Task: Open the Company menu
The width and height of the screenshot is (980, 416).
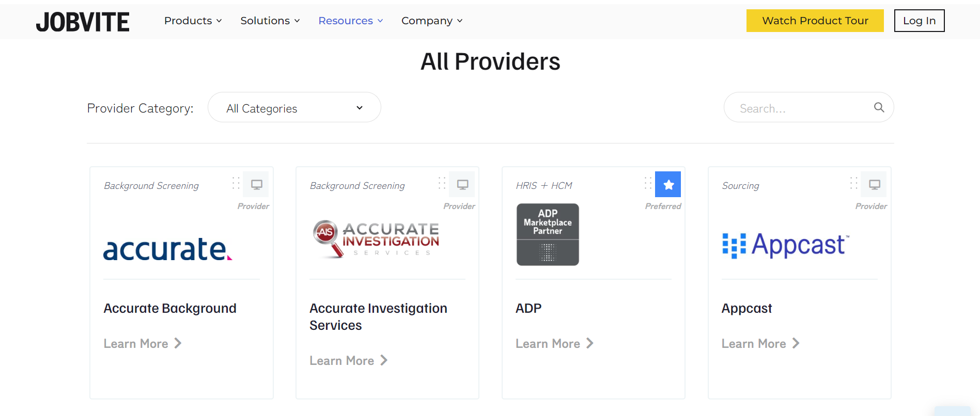Action: (431, 21)
